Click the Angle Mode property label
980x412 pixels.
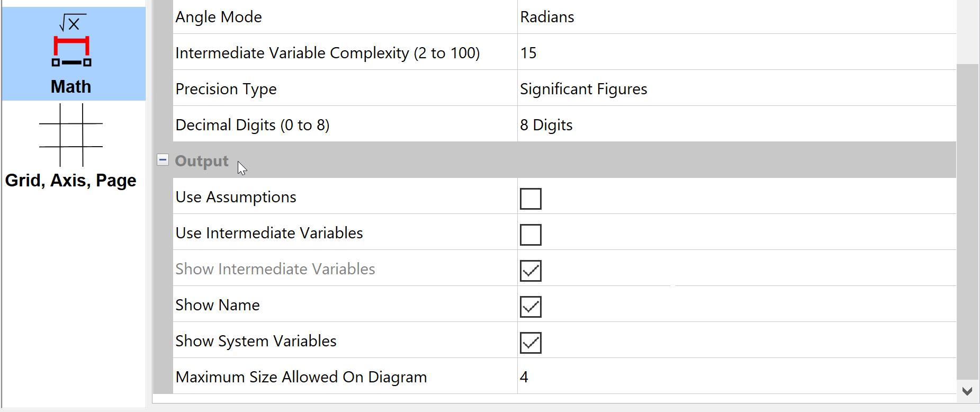pos(219,17)
